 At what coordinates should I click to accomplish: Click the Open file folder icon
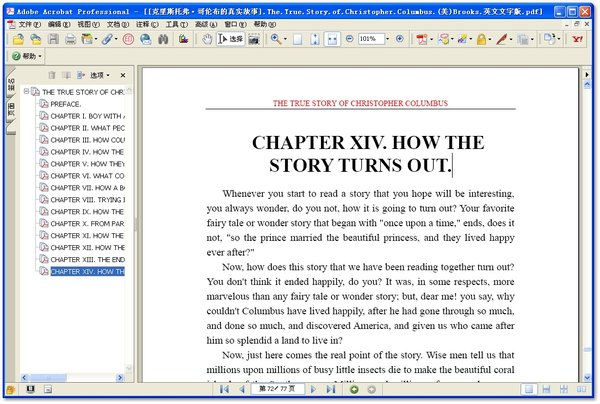tap(18, 39)
